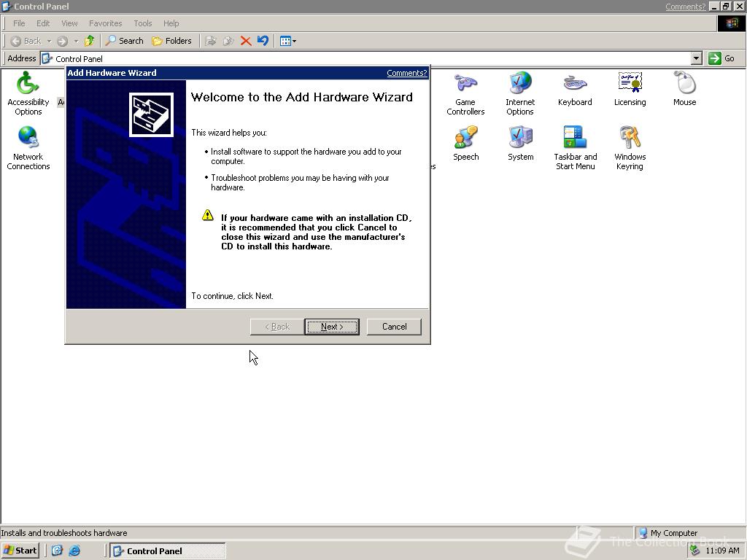Image resolution: width=747 pixels, height=560 pixels.
Task: Open Internet Options applet
Action: point(519,93)
